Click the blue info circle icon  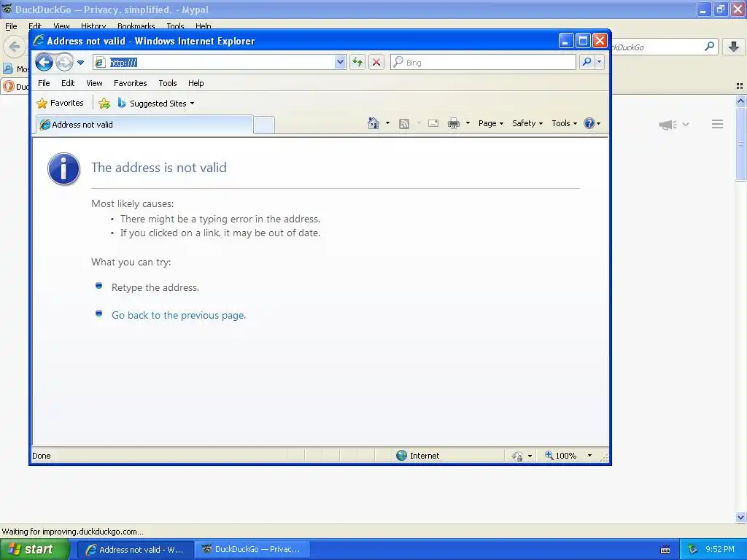point(64,169)
